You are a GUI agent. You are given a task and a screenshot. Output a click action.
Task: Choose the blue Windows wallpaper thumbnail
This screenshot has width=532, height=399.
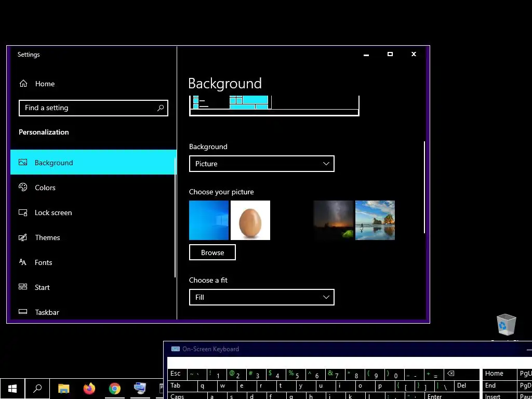click(x=209, y=220)
